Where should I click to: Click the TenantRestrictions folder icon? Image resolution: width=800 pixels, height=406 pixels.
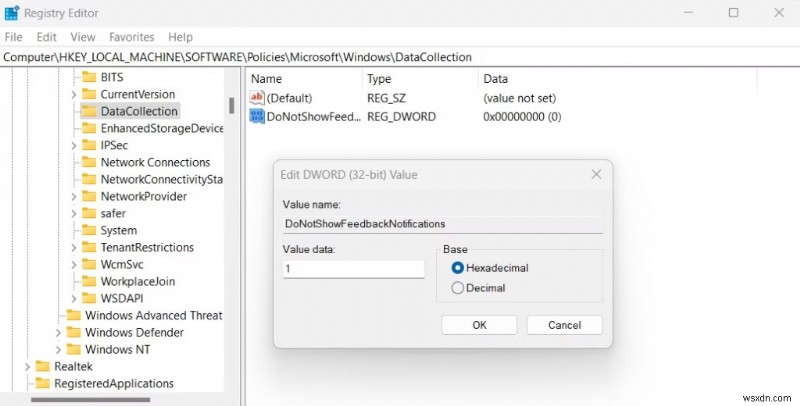point(89,247)
